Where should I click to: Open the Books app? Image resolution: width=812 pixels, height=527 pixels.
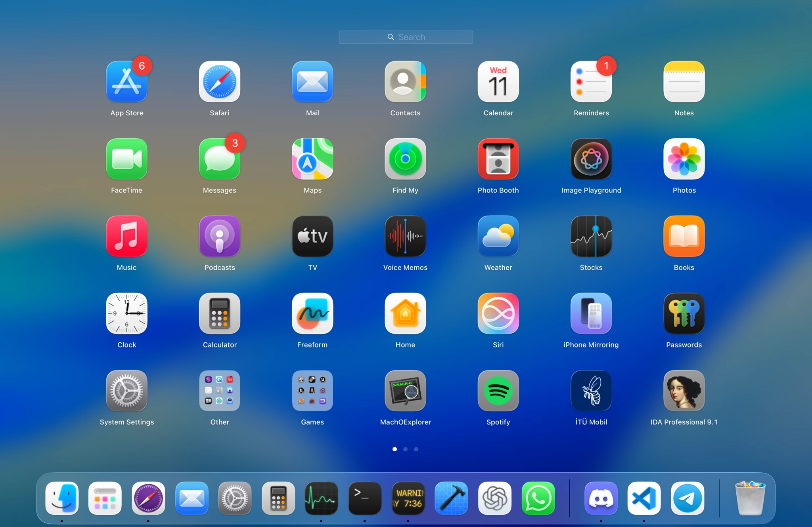[x=684, y=236]
